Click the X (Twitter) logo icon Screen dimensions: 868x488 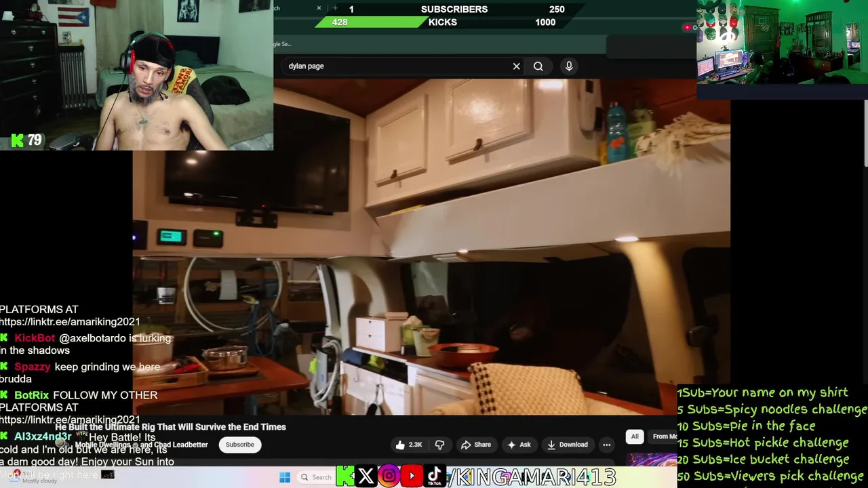click(x=366, y=476)
